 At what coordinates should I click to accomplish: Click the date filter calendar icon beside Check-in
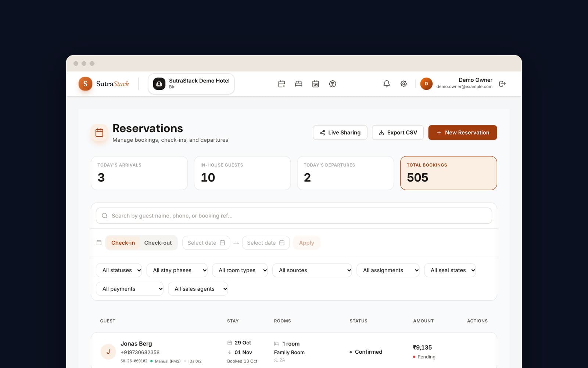tap(99, 243)
